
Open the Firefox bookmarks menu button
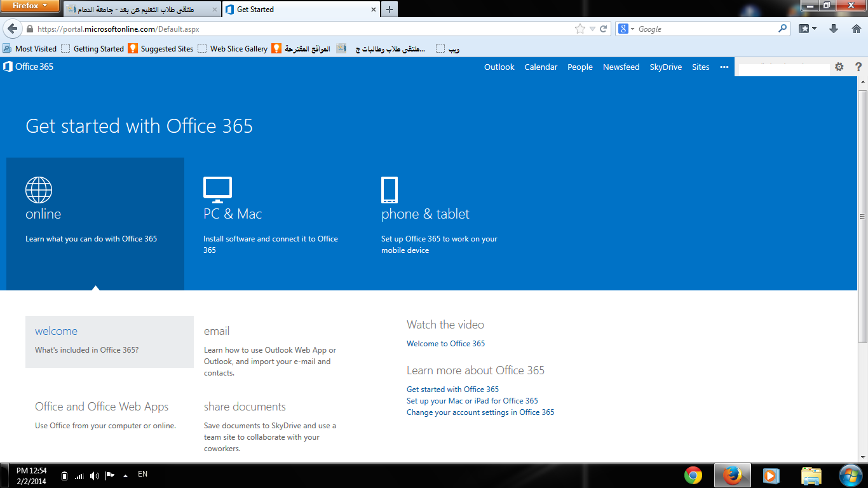pos(807,29)
